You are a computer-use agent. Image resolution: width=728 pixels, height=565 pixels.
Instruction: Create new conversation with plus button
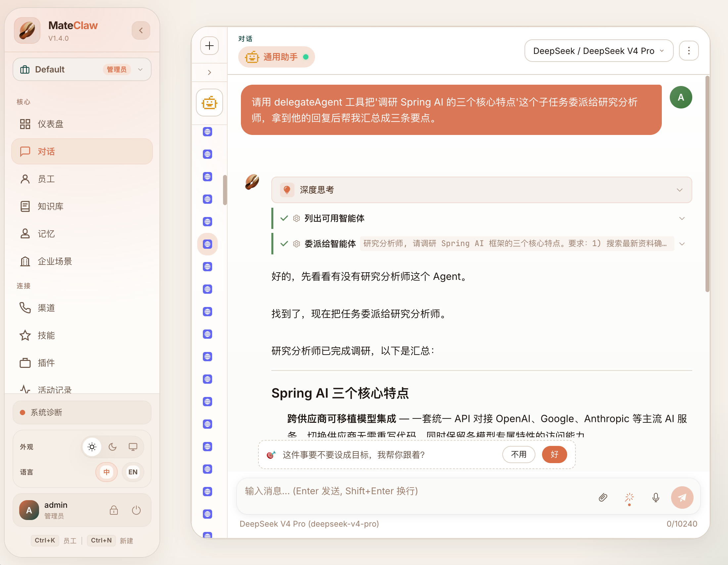click(209, 46)
